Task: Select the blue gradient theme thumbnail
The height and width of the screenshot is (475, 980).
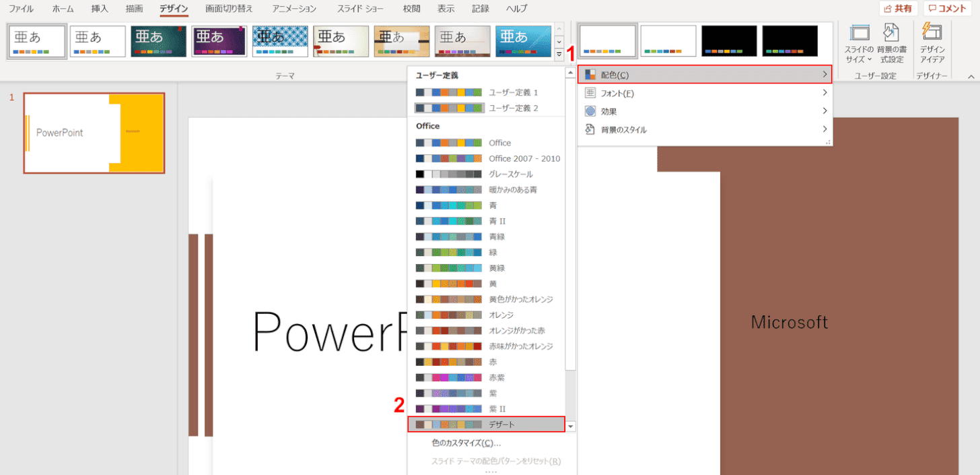Action: 524,41
